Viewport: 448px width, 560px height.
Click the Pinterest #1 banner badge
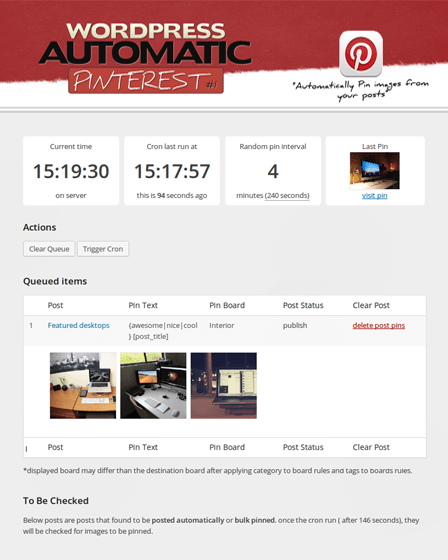coord(146,80)
